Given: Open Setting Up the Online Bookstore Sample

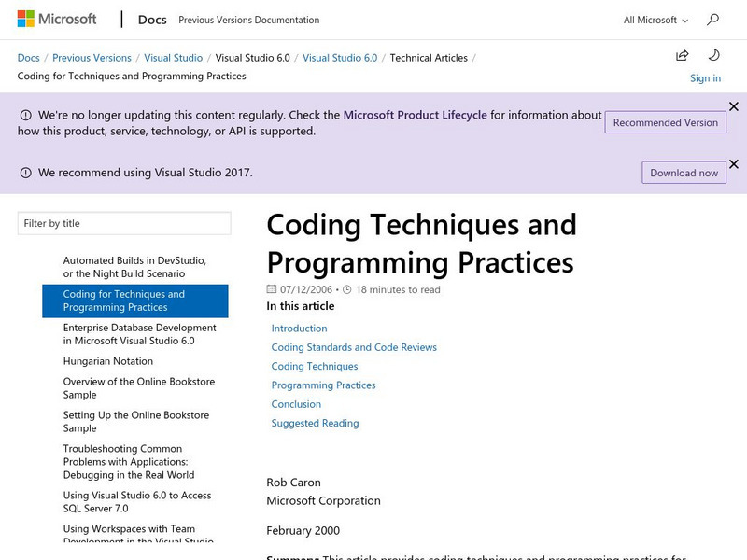Looking at the screenshot, I should point(136,422).
